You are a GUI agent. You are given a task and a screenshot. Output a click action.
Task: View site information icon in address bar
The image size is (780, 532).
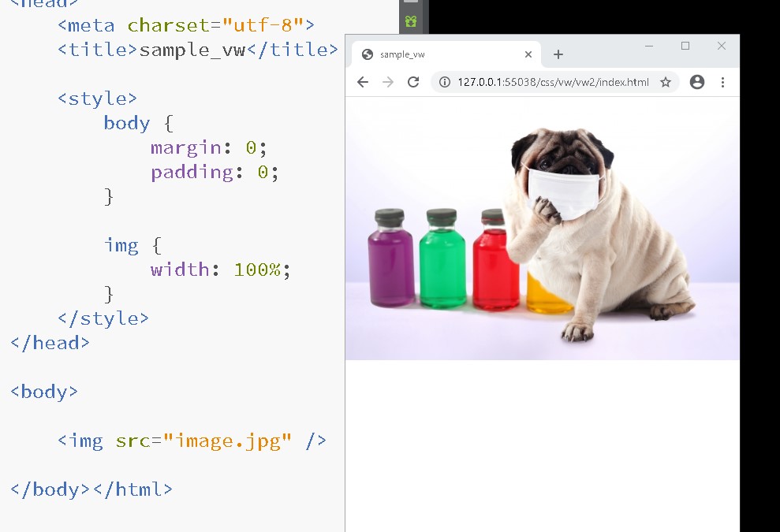[444, 82]
